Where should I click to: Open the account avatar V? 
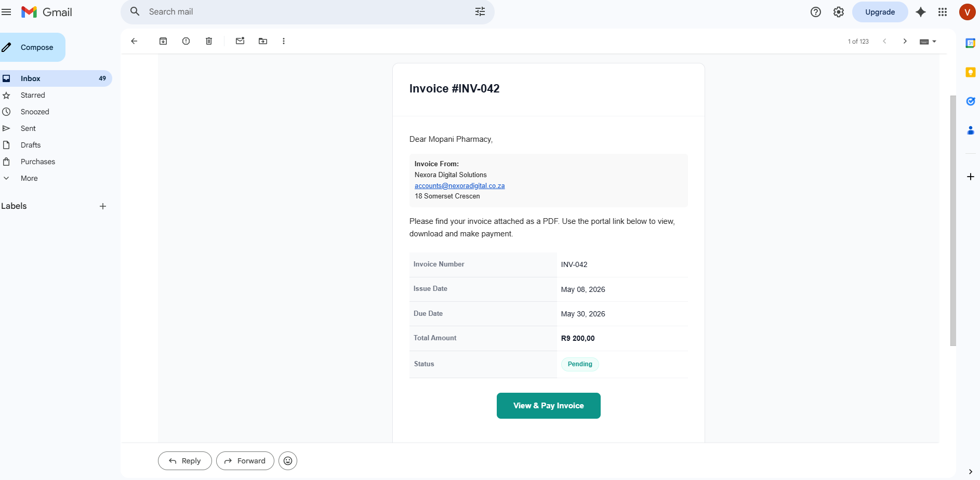(x=968, y=12)
